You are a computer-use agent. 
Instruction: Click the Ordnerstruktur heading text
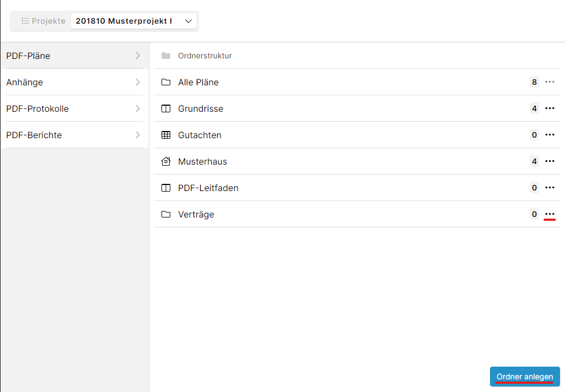pyautogui.click(x=205, y=56)
